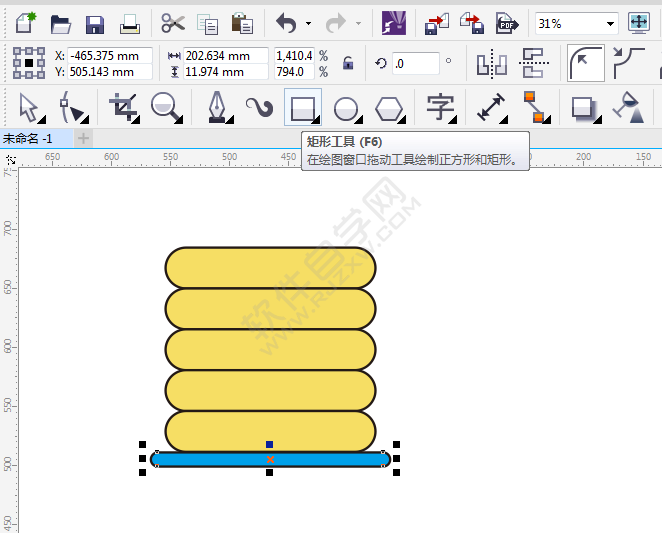Screen dimensions: 662x533
Task: Click the blue rounded rectangle shape
Action: pyautogui.click(x=220, y=459)
